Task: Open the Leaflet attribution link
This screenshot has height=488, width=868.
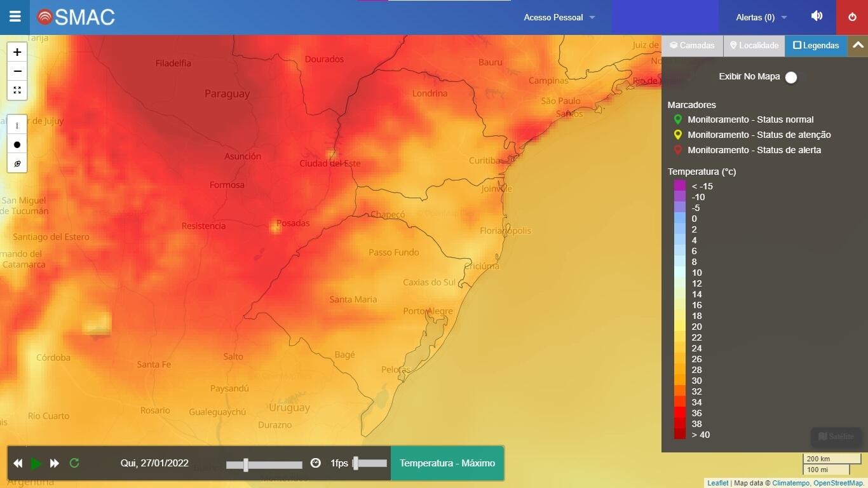Action: 718,484
